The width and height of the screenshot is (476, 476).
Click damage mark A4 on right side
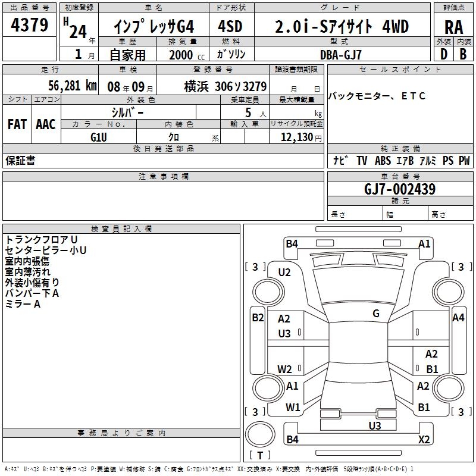[458, 318]
